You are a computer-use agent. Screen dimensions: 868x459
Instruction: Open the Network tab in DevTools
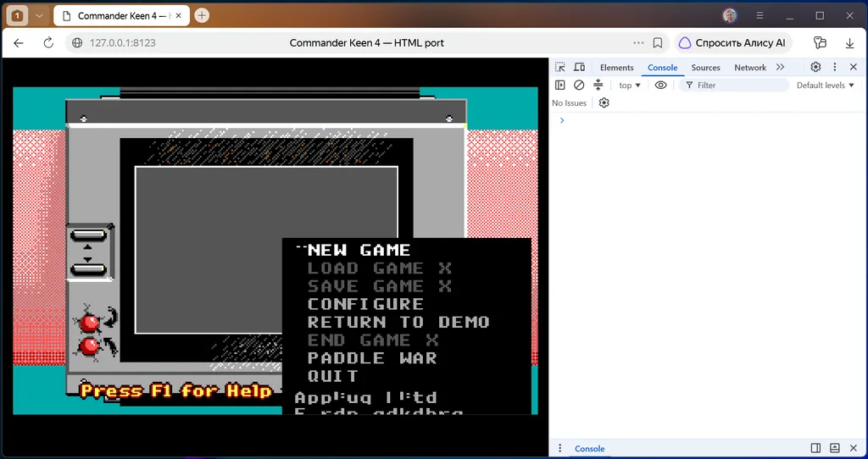pyautogui.click(x=750, y=68)
